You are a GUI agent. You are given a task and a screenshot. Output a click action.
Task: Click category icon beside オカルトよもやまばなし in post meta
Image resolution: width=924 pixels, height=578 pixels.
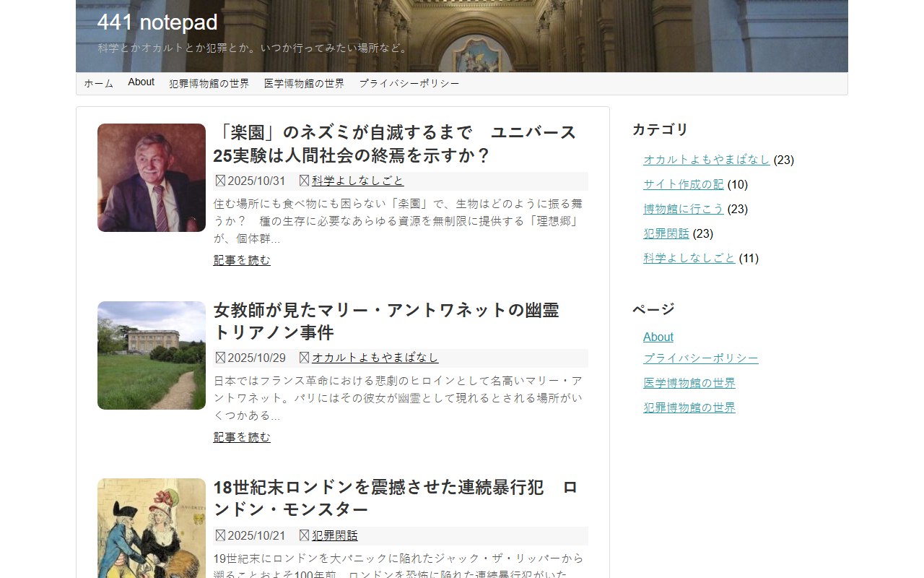click(305, 358)
